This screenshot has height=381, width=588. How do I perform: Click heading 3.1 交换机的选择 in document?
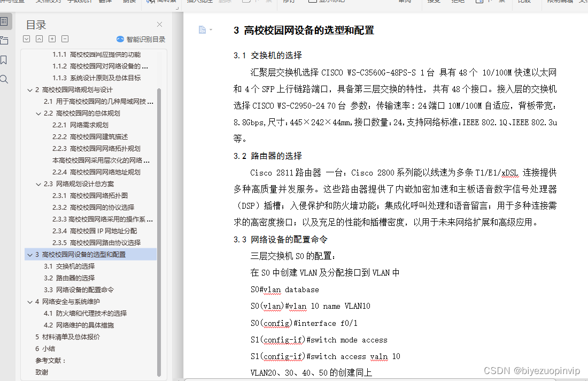tap(268, 56)
